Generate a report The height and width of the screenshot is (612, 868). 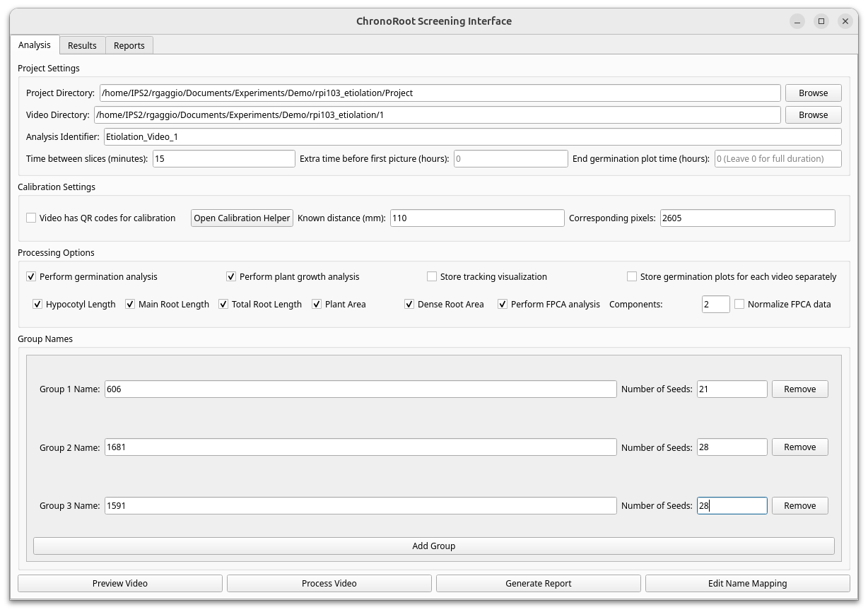click(538, 583)
